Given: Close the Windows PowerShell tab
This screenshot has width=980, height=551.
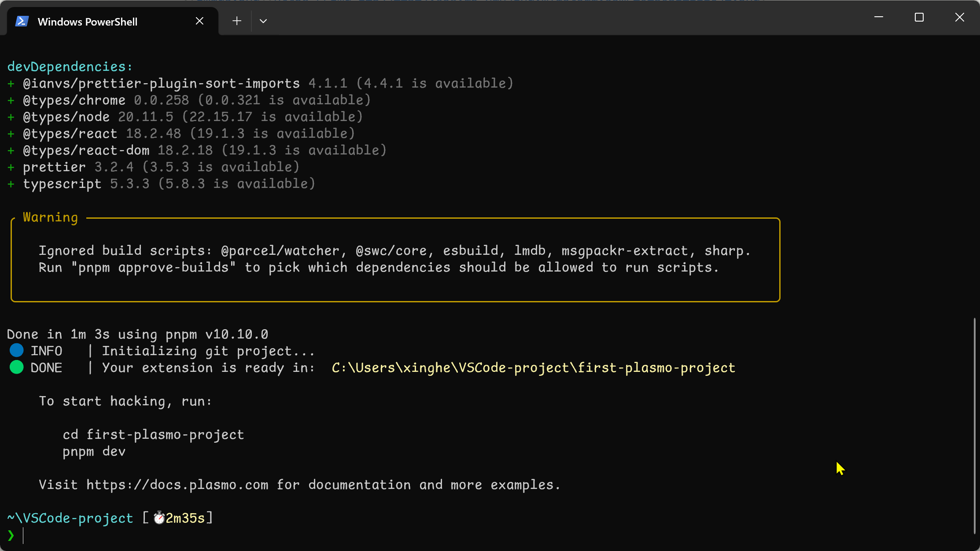Looking at the screenshot, I should coord(199,21).
